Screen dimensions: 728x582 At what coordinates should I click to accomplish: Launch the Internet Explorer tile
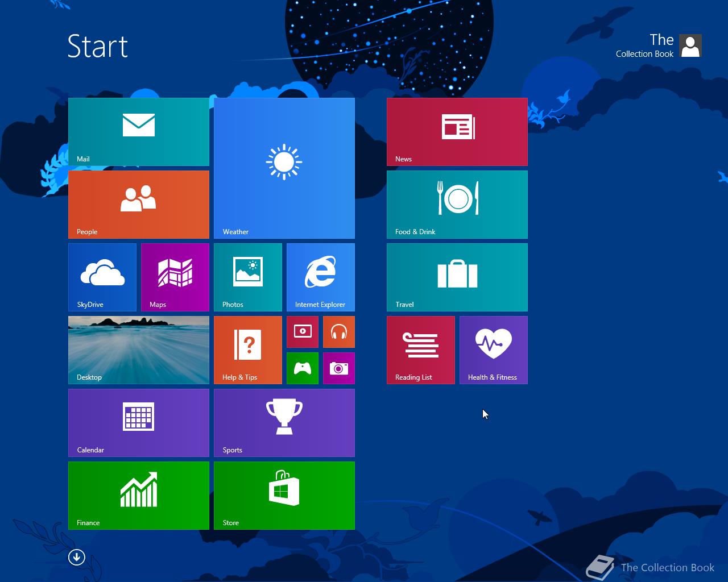point(321,277)
